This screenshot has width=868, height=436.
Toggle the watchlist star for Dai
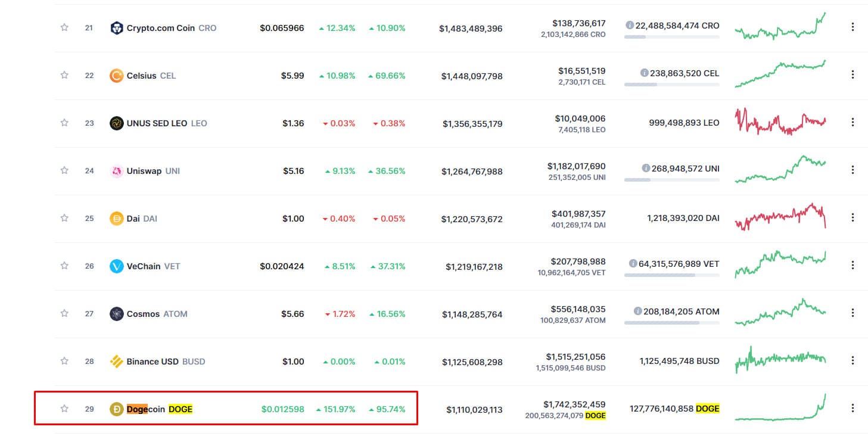(64, 218)
